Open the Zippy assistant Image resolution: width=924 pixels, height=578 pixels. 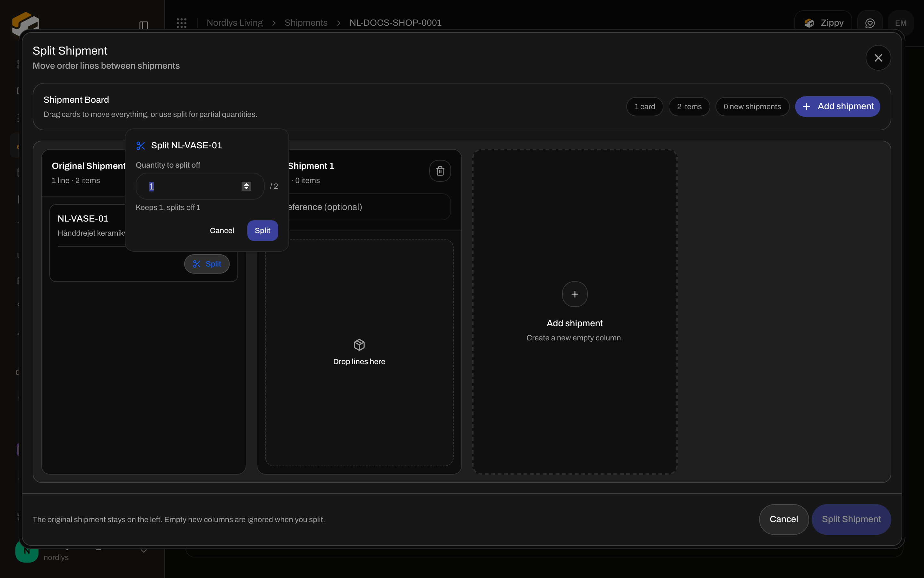[823, 23]
